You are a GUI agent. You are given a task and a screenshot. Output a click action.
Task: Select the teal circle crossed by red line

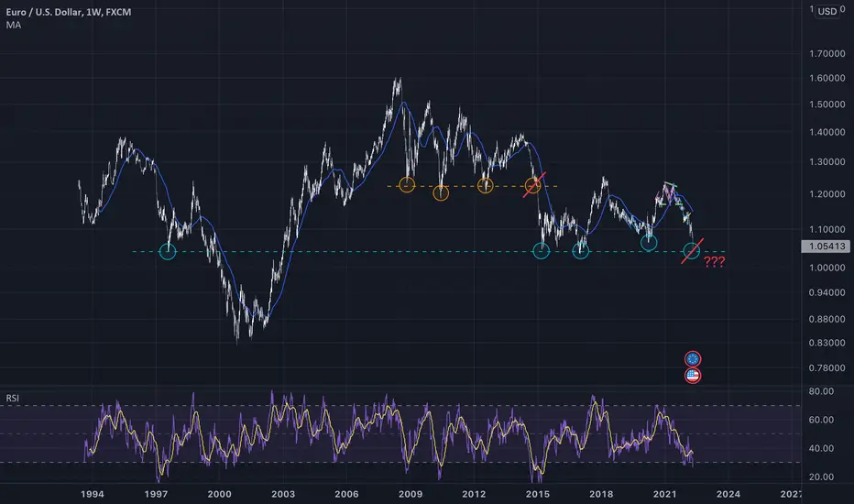[x=691, y=251]
